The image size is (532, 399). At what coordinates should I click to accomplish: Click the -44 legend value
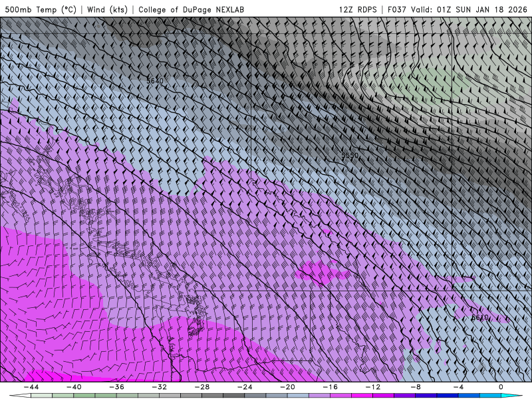pos(31,387)
